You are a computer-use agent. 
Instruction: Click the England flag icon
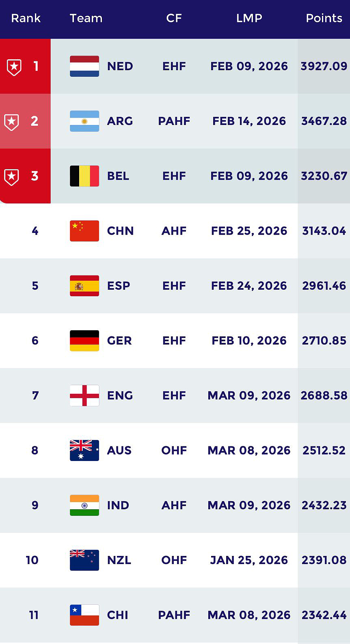coord(84,395)
